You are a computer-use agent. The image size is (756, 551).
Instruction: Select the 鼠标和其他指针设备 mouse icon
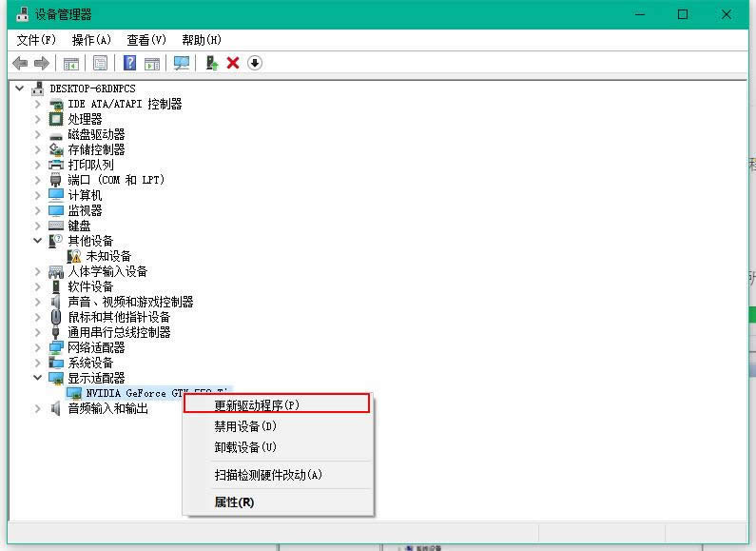[x=56, y=317]
